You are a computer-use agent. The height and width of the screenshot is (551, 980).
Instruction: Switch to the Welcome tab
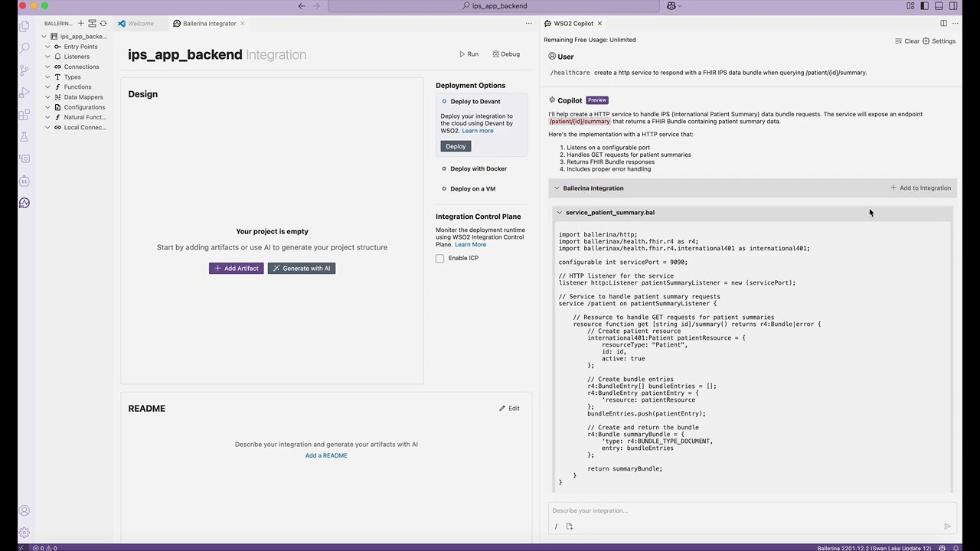[141, 24]
